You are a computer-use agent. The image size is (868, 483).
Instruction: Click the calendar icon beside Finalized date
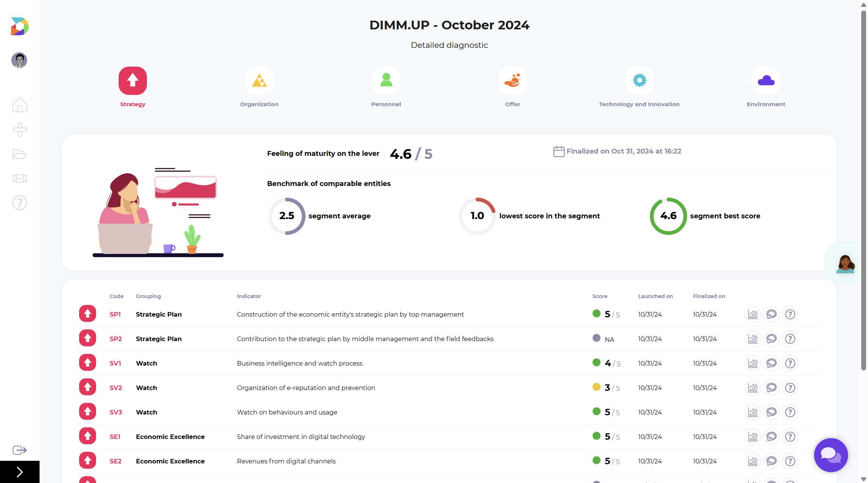tap(559, 151)
